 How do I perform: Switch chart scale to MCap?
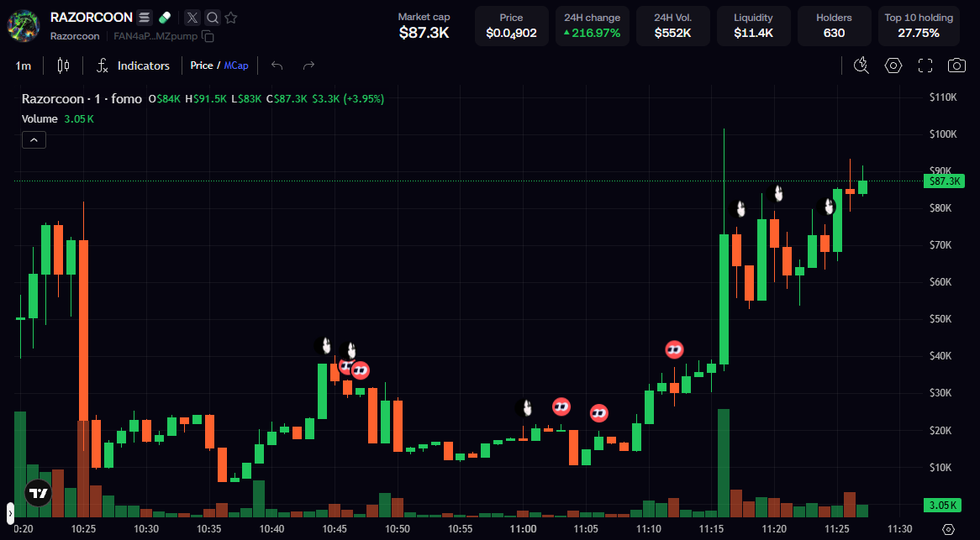tap(236, 66)
